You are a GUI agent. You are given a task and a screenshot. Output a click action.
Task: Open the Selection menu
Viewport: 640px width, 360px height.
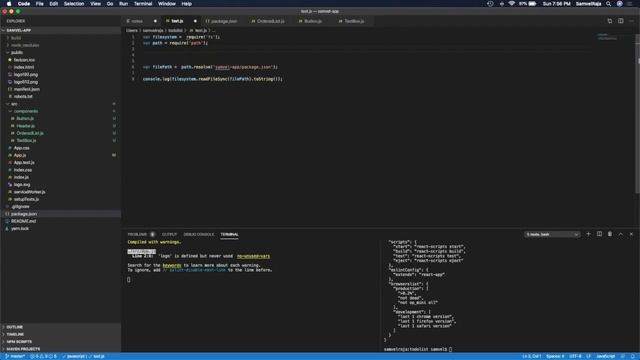pyautogui.click(x=74, y=4)
